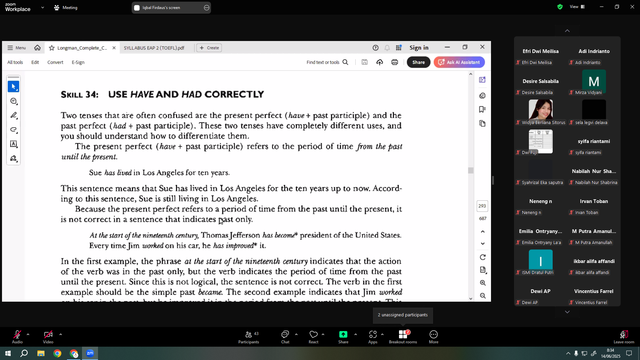640x360 pixels.
Task: Open the Edit tab
Action: tap(35, 62)
